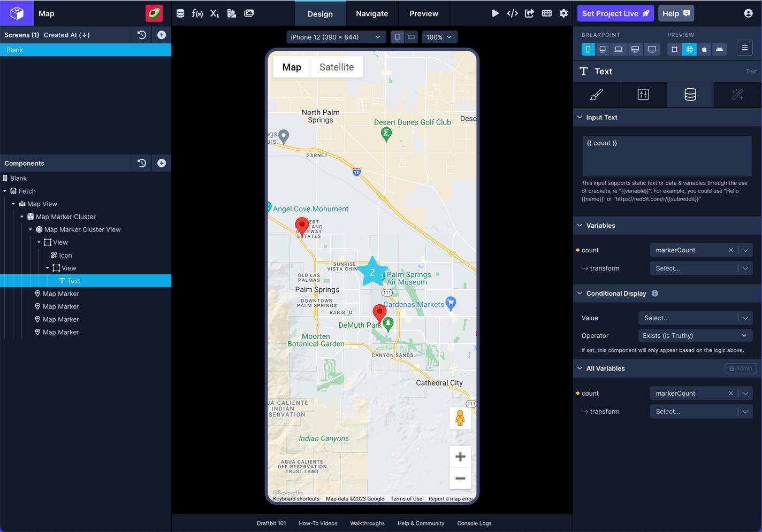Viewport: 762px width, 532px height.
Task: Open Draftbit 101 link
Action: point(271,523)
